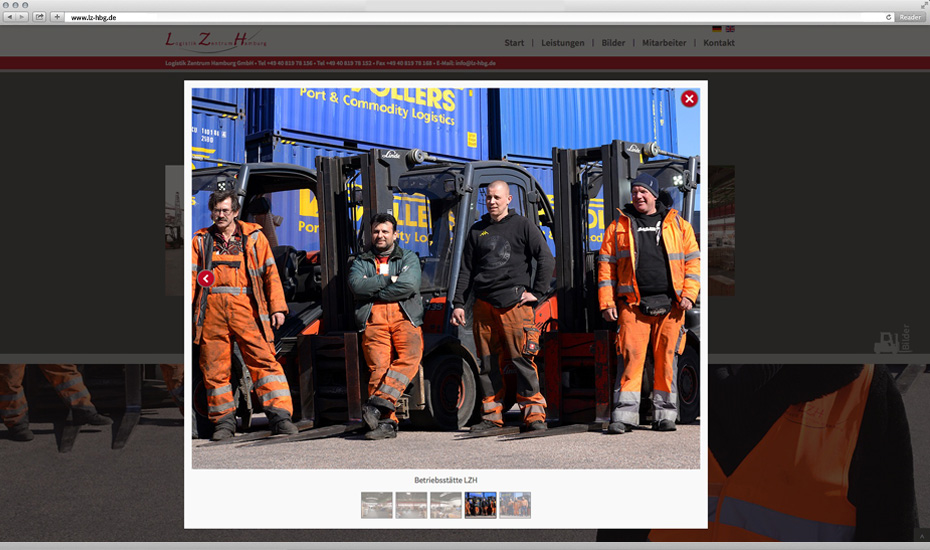Viewport: 930px width, 550px height.
Task: Click the Betriebsstätte LZH caption
Action: click(x=445, y=480)
